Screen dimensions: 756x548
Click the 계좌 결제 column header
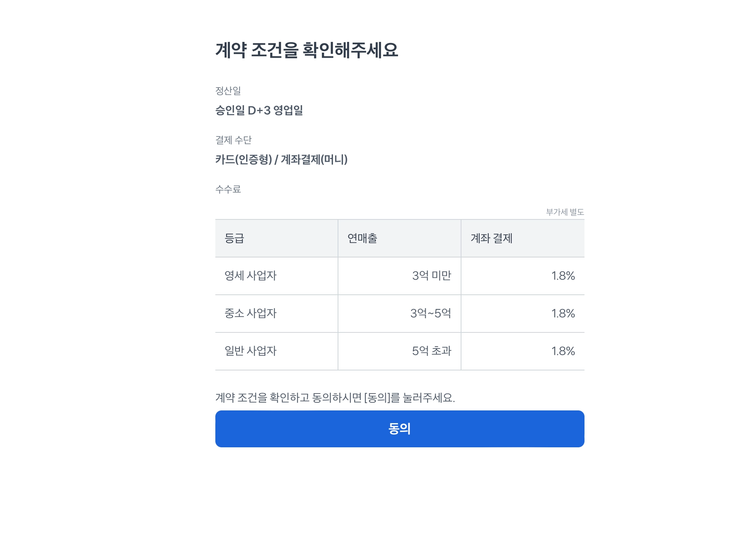click(x=491, y=238)
